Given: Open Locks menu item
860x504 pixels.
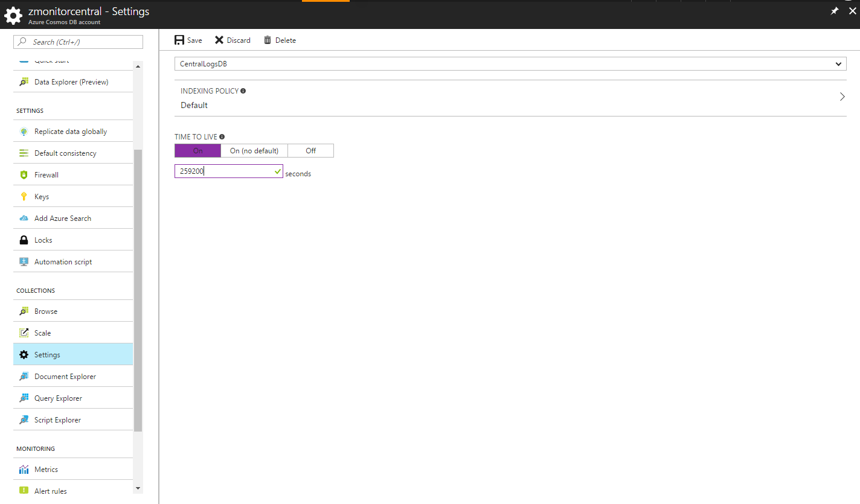Looking at the screenshot, I should pos(73,240).
